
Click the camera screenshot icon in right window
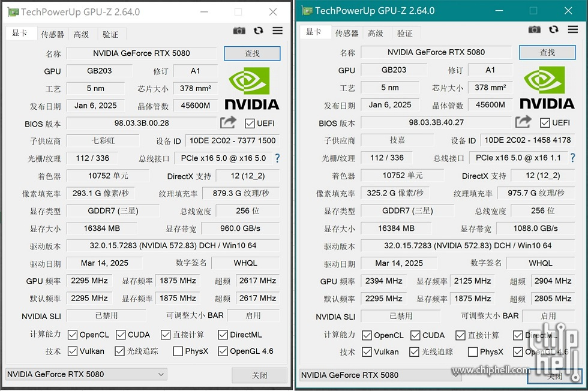[x=535, y=29]
